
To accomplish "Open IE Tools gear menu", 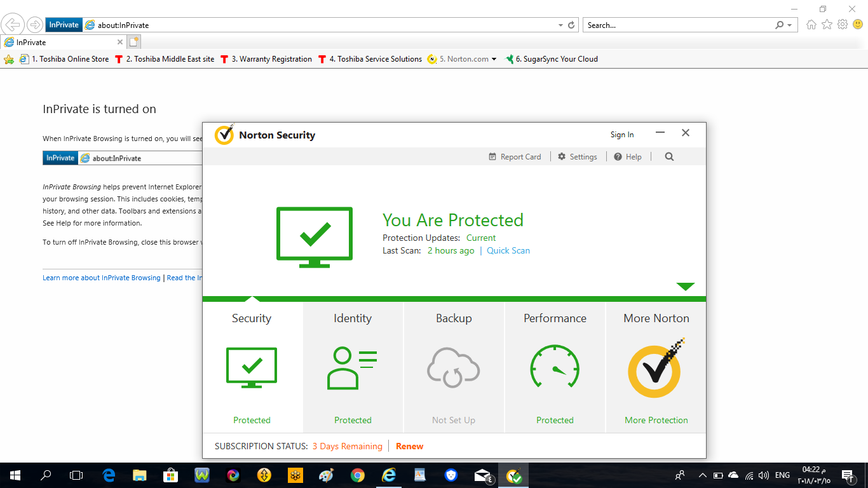I will tap(843, 25).
